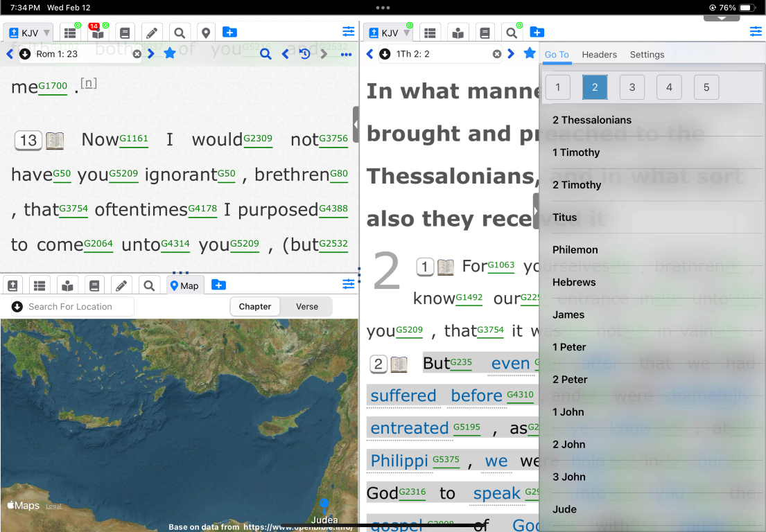
Task: Open the 1Th 2:2 reference down-arrow picker
Action: point(385,54)
